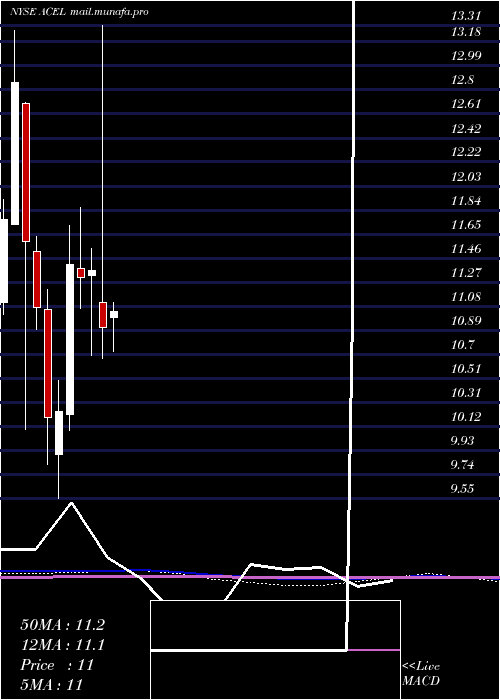This screenshot has width=500, height=700.
Task: Select the 9.93 price axis label
Action: (462, 442)
